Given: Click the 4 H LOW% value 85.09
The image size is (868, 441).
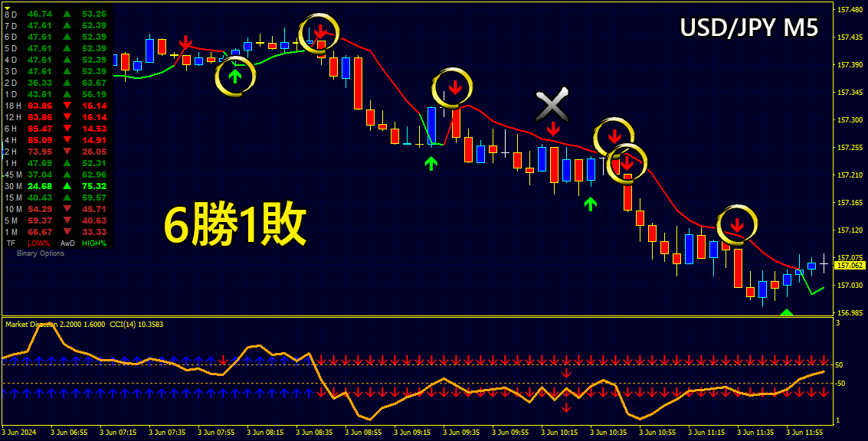Looking at the screenshot, I should pyautogui.click(x=39, y=140).
